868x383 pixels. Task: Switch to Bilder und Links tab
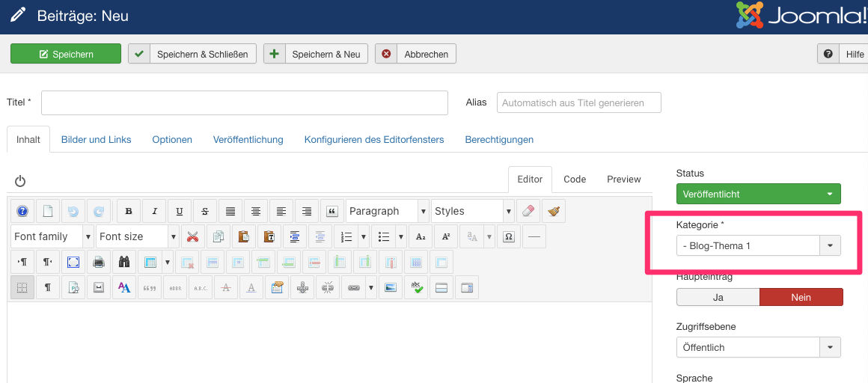[97, 139]
